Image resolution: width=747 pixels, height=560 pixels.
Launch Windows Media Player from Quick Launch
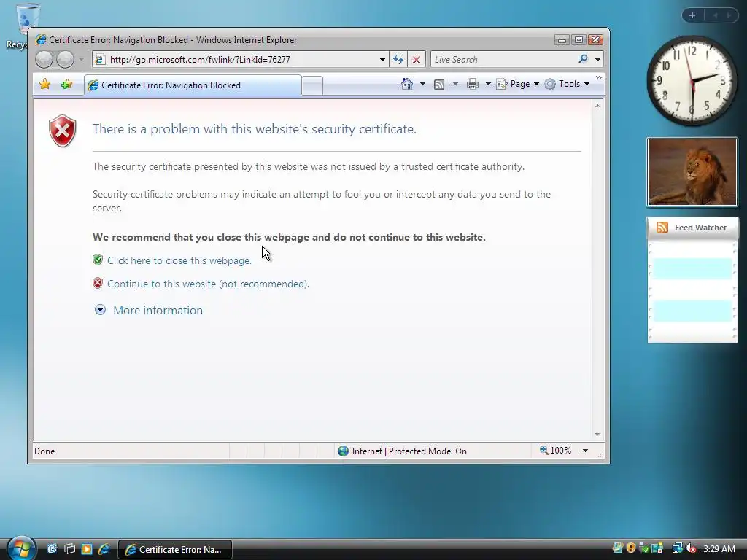[x=87, y=549]
